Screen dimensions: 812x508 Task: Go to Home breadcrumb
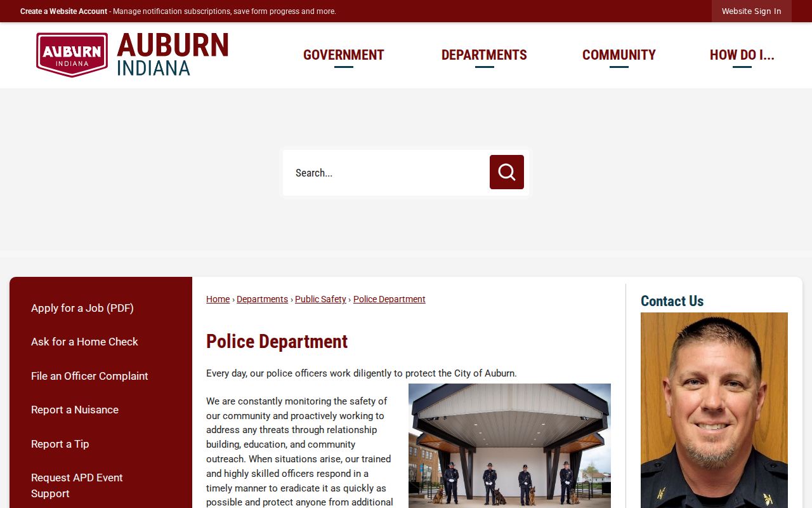[218, 299]
